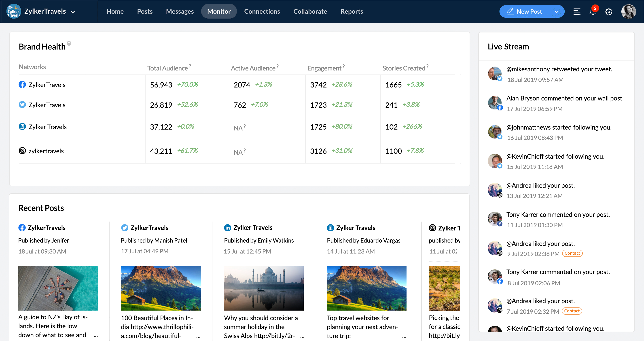Open the notifications bell icon
The width and height of the screenshot is (644, 341).
pyautogui.click(x=593, y=11)
